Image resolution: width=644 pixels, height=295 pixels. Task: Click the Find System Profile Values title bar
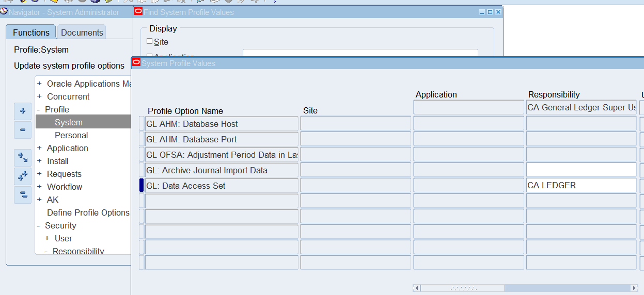pos(318,12)
